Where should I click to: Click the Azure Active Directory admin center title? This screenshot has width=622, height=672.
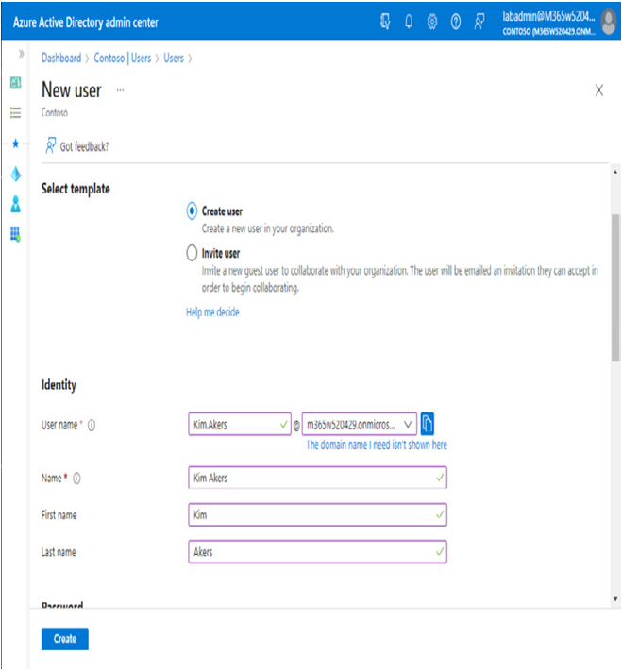click(85, 23)
